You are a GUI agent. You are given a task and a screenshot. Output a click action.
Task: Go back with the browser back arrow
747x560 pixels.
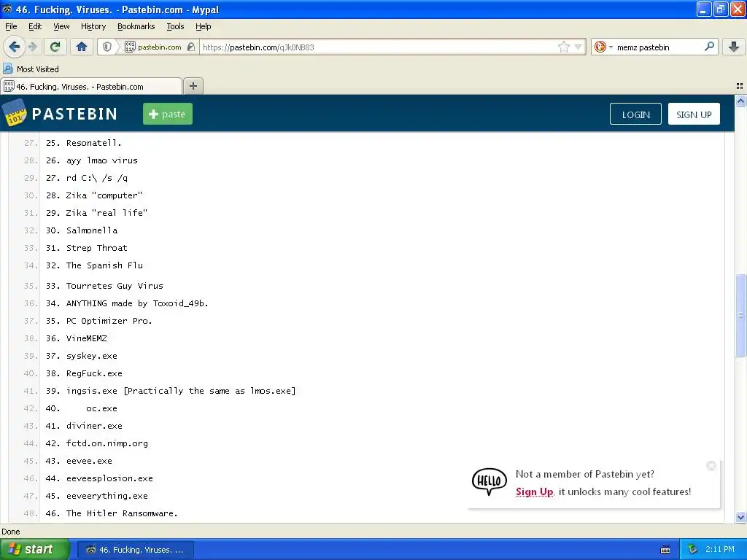15,47
